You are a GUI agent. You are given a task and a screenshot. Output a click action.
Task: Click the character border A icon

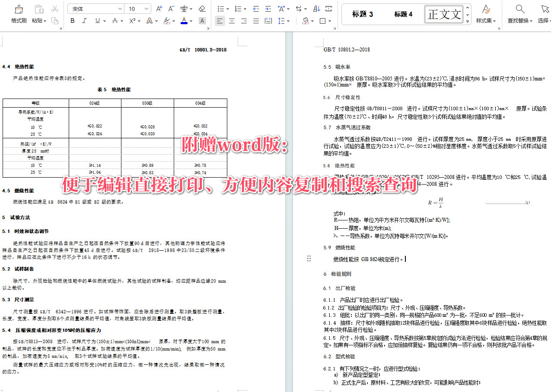(202, 20)
